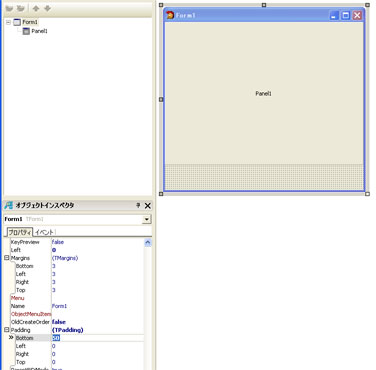The width and height of the screenshot is (376, 370).
Task: Select the Left property under Padding
Action: (x=21, y=346)
